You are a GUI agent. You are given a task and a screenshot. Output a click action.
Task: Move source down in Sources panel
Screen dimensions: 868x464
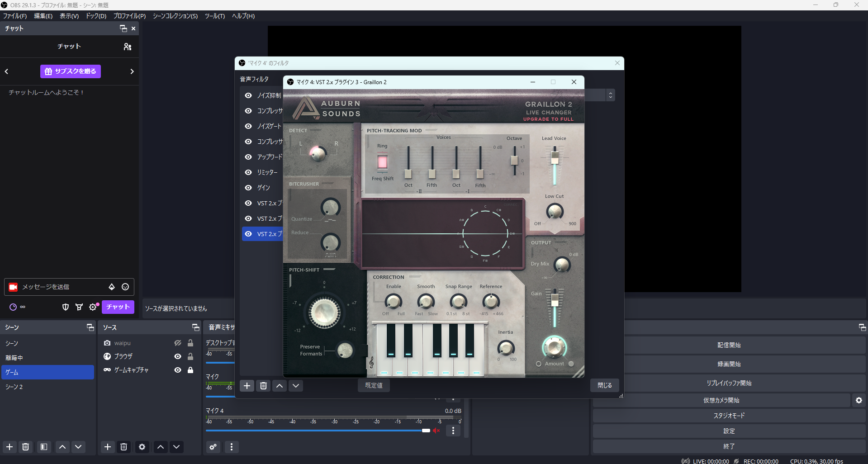click(x=176, y=447)
